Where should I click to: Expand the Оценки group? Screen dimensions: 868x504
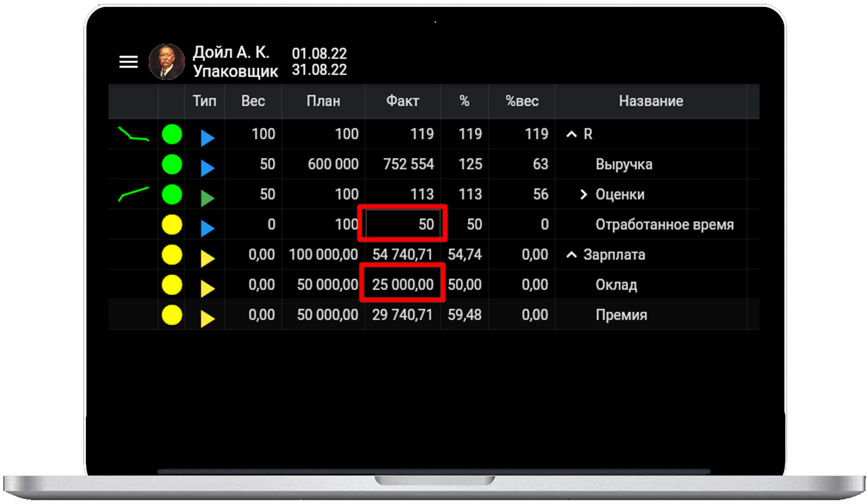pos(584,195)
